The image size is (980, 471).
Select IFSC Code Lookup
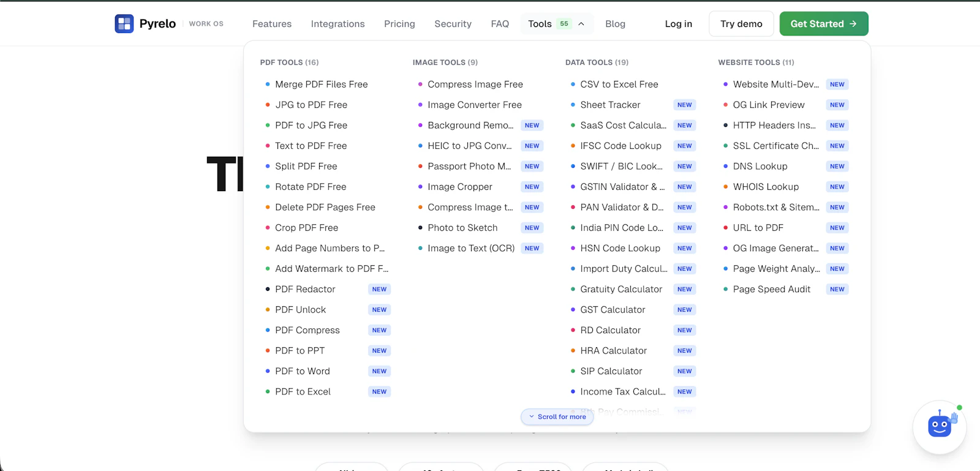point(620,146)
